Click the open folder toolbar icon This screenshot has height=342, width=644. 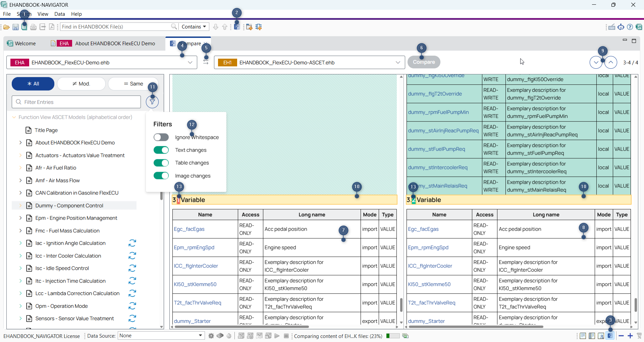[x=6, y=27]
